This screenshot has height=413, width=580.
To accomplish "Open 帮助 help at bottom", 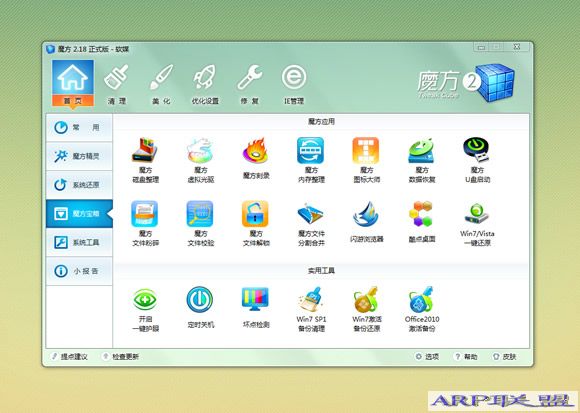I will pyautogui.click(x=466, y=357).
